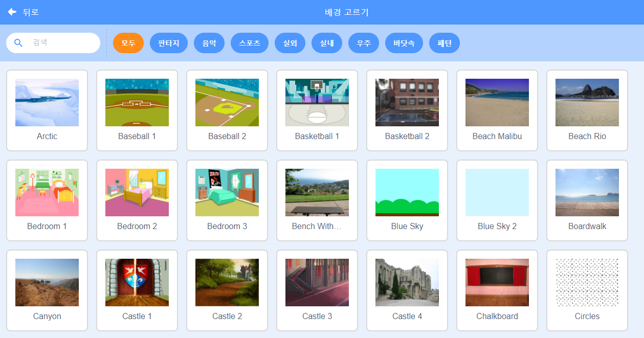The image size is (644, 338).
Task: Click the 'Baseball 1' name label
Action: tap(137, 136)
